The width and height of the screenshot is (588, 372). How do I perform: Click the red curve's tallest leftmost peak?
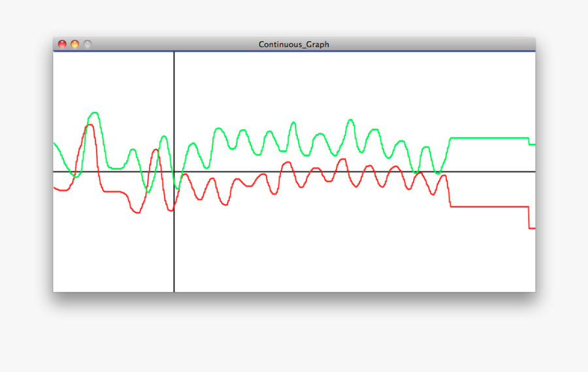(x=89, y=125)
